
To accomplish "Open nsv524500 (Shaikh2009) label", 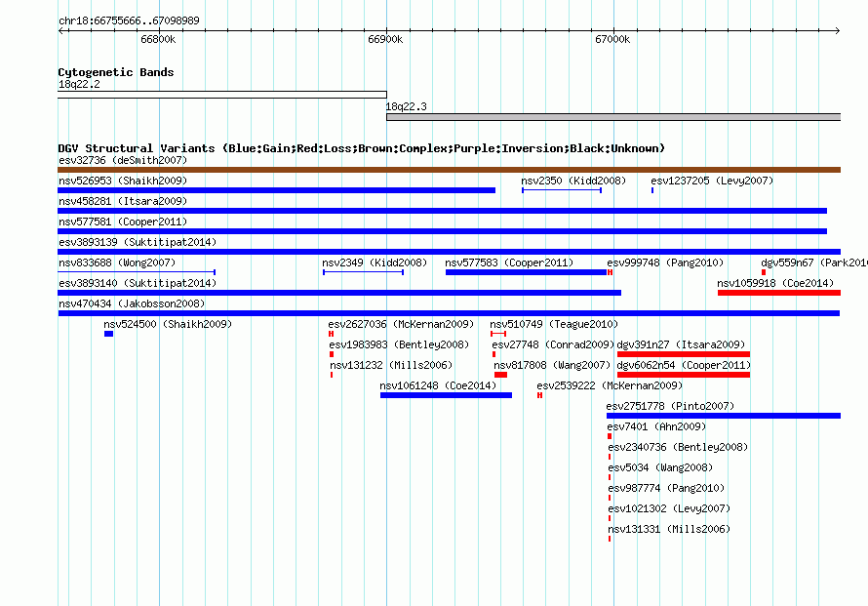I will pyautogui.click(x=168, y=325).
